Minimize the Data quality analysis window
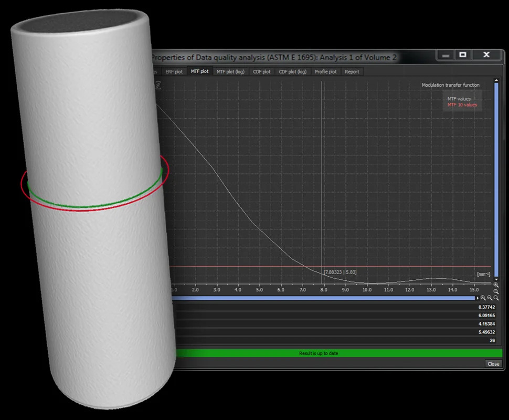 [446, 55]
